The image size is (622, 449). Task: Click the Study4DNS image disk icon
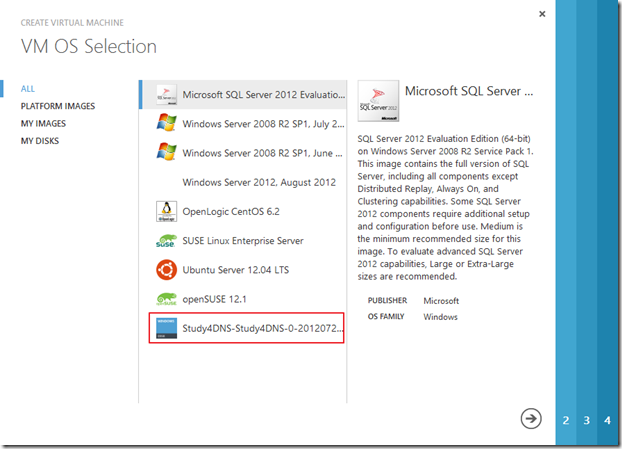pyautogui.click(x=166, y=328)
